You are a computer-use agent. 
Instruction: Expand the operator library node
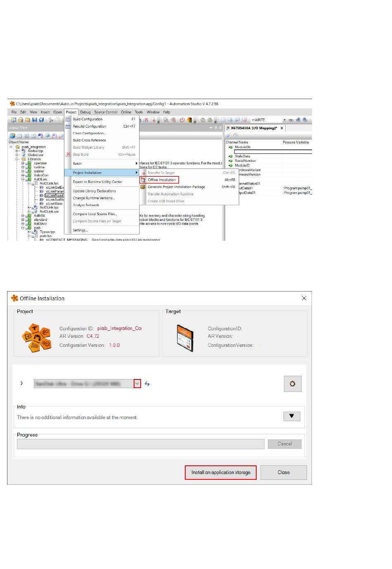tap(23, 163)
